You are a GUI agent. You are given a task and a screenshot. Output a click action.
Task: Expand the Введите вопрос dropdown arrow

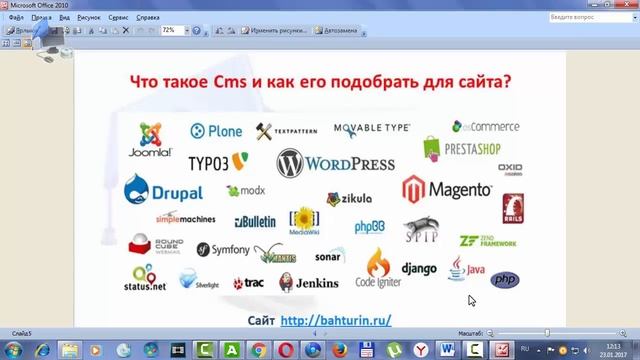tap(635, 18)
